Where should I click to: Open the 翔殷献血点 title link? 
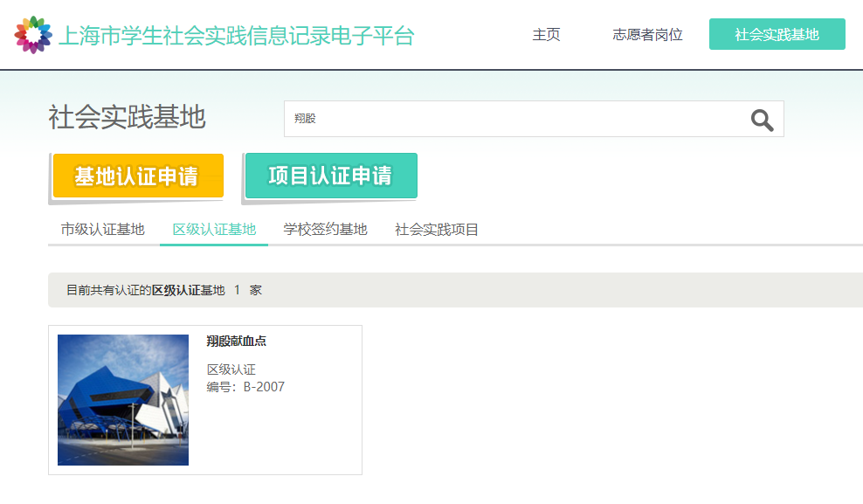(237, 342)
